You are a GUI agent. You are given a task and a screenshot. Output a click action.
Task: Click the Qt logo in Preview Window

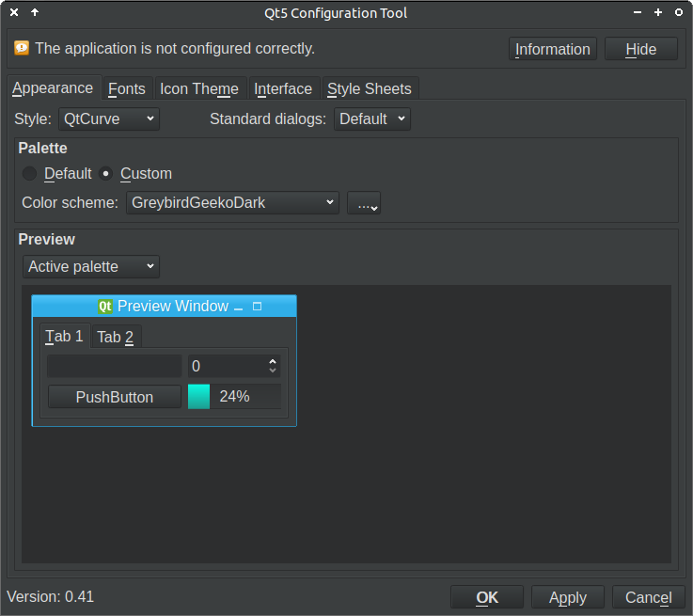(105, 307)
